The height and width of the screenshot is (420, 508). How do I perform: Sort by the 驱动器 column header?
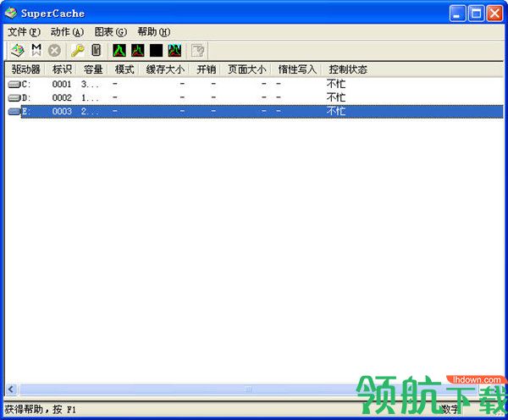pyautogui.click(x=25, y=69)
